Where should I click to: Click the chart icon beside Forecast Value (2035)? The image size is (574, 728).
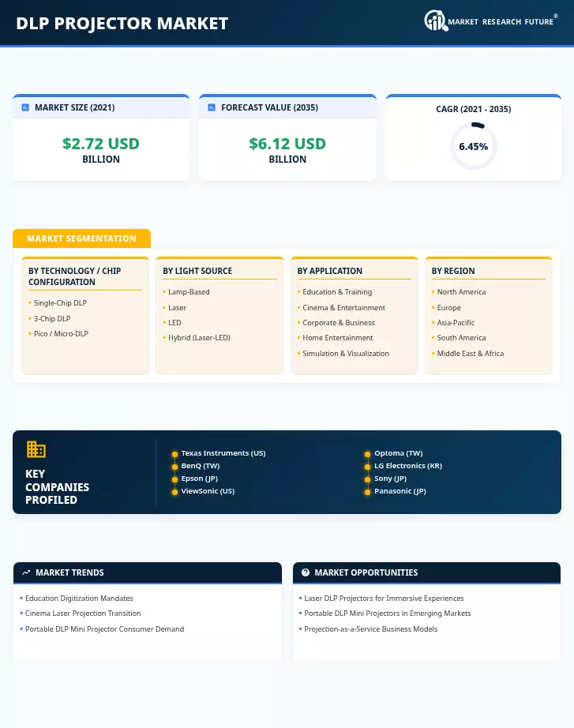(x=212, y=107)
